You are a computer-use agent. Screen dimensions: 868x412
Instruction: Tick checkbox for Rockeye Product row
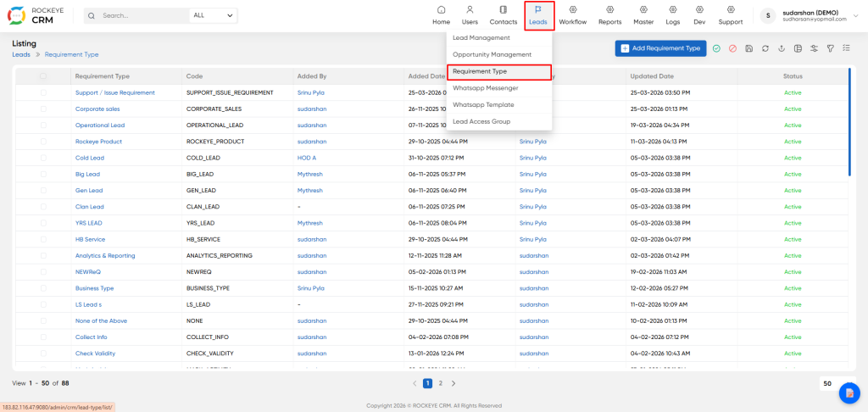click(43, 142)
